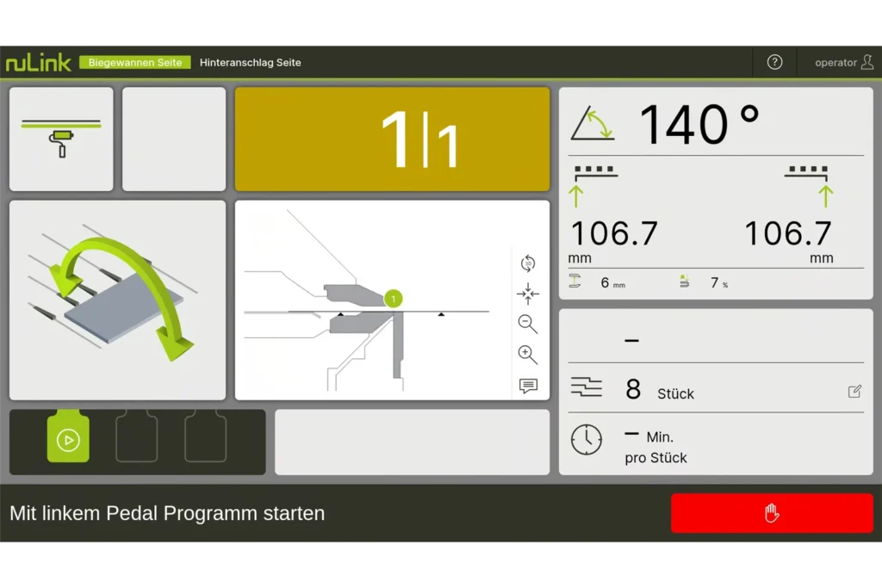Click the left backgauge position icon
The image size is (882, 588).
(x=593, y=186)
